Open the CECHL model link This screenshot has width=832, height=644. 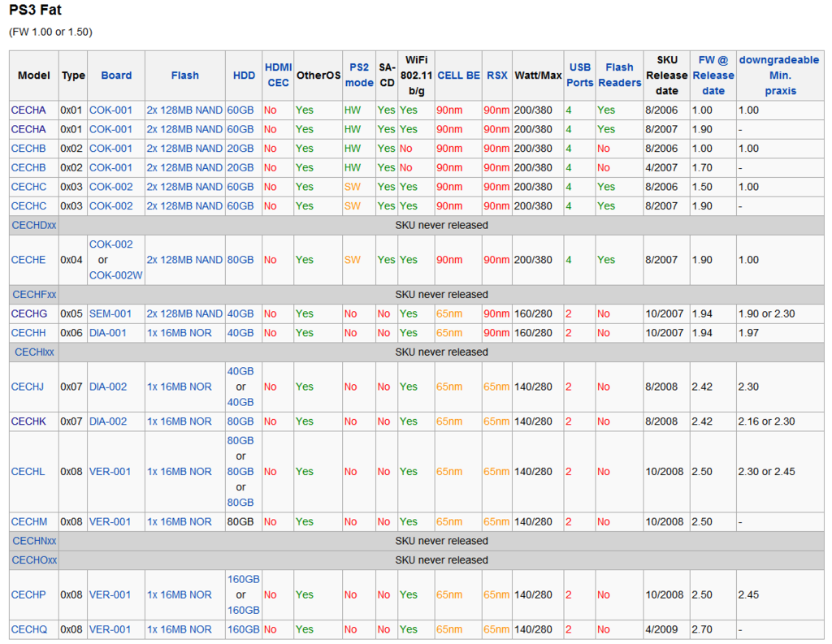pyautogui.click(x=28, y=472)
